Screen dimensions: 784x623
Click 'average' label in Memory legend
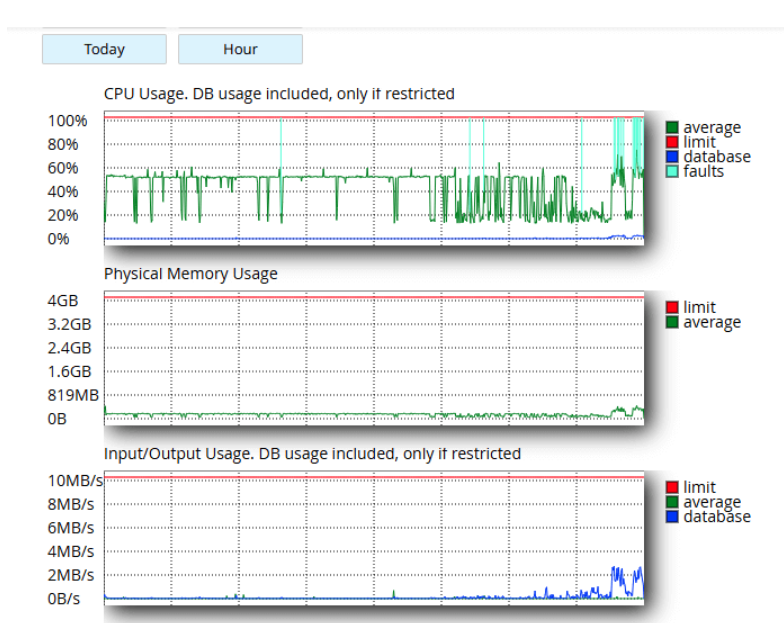712,322
